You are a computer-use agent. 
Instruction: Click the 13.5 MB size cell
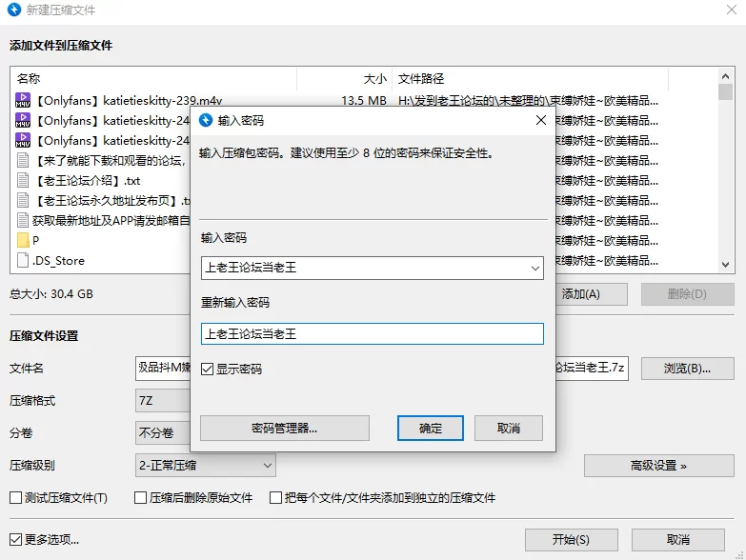[x=364, y=100]
